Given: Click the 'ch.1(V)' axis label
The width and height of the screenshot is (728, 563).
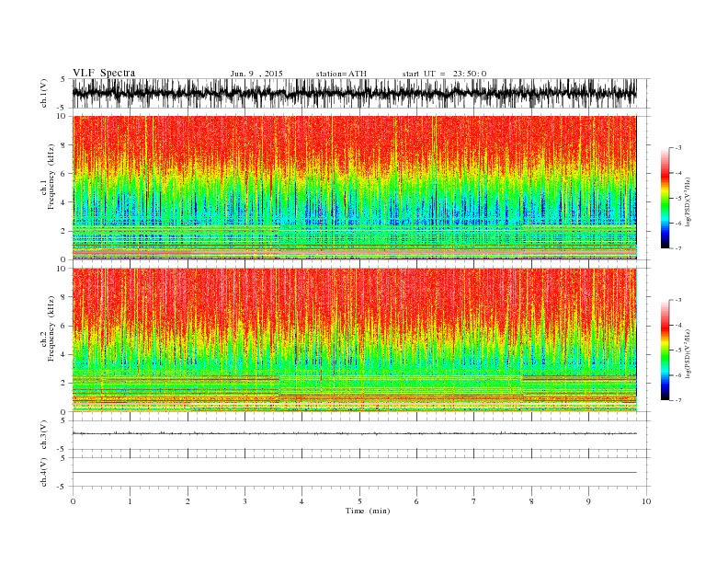Looking at the screenshot, I should [44, 93].
